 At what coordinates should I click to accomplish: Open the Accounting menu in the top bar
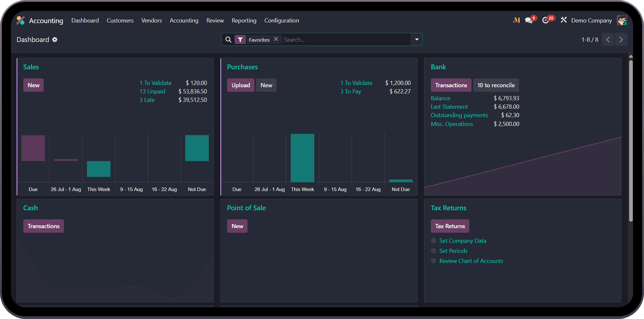click(184, 20)
